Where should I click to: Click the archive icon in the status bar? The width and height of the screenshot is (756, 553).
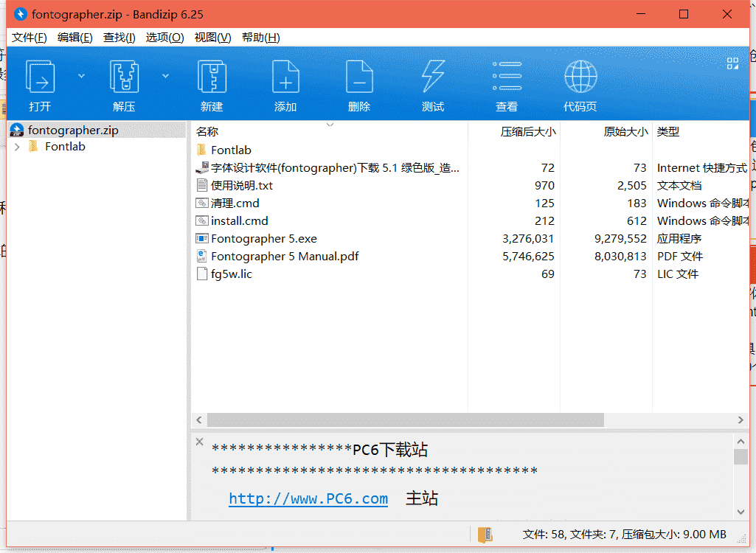pos(485,534)
